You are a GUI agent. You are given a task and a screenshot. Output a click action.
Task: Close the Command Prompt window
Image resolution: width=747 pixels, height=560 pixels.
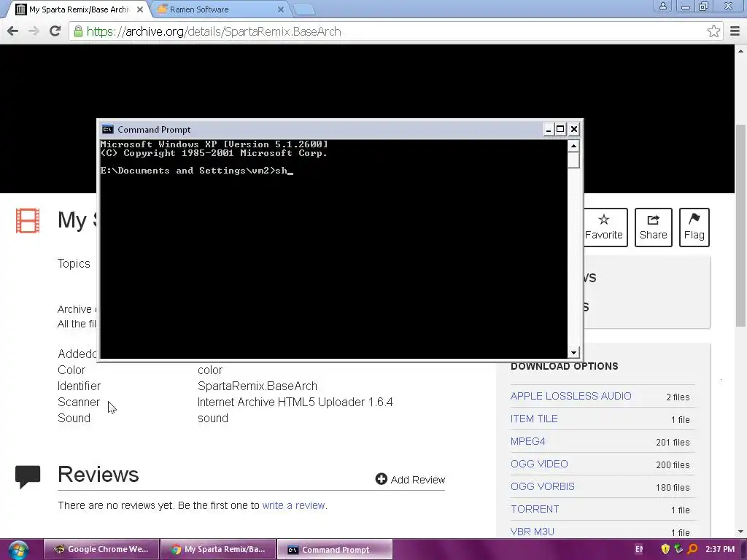click(574, 129)
